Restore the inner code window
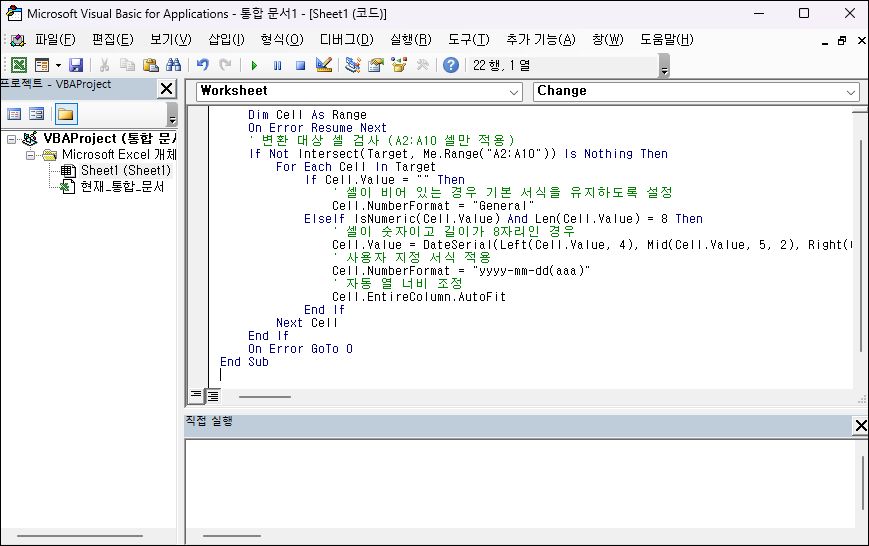Viewport: 869px width, 546px height. click(842, 40)
